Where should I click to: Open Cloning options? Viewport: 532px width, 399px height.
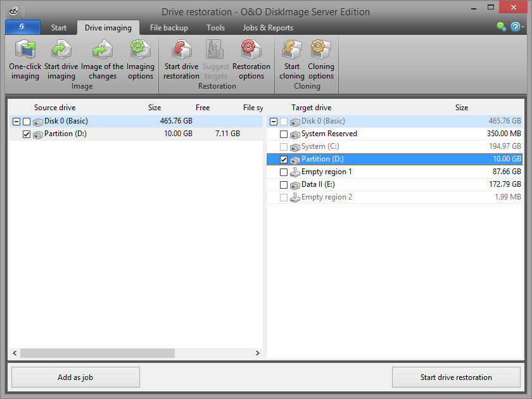320,49
